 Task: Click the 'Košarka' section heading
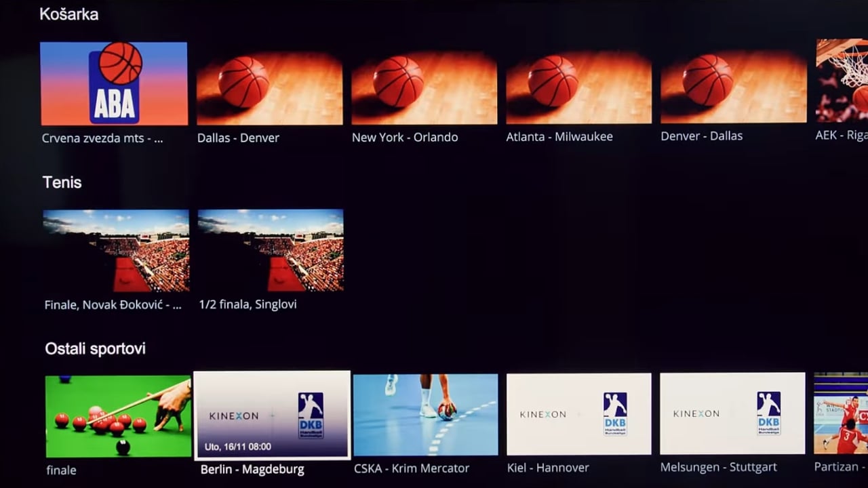[68, 14]
